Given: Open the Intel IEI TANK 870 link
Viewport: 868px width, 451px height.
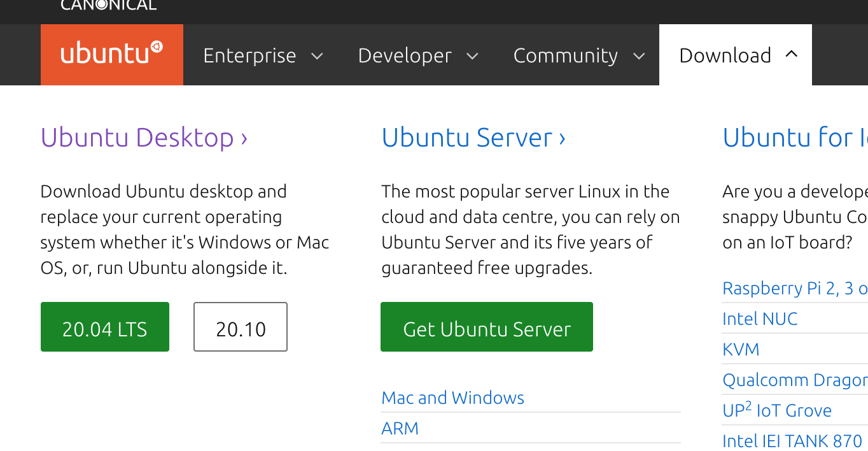Looking at the screenshot, I should [x=792, y=441].
